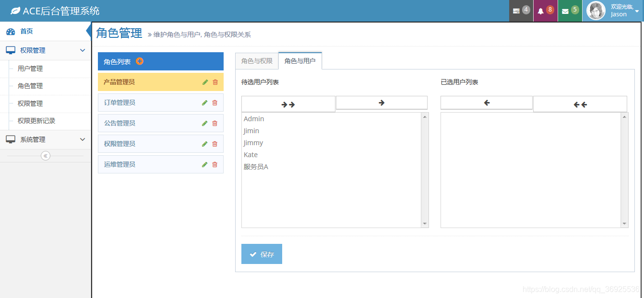The height and width of the screenshot is (298, 644).
Task: Switch to the 角色与权限 tab
Action: click(257, 61)
